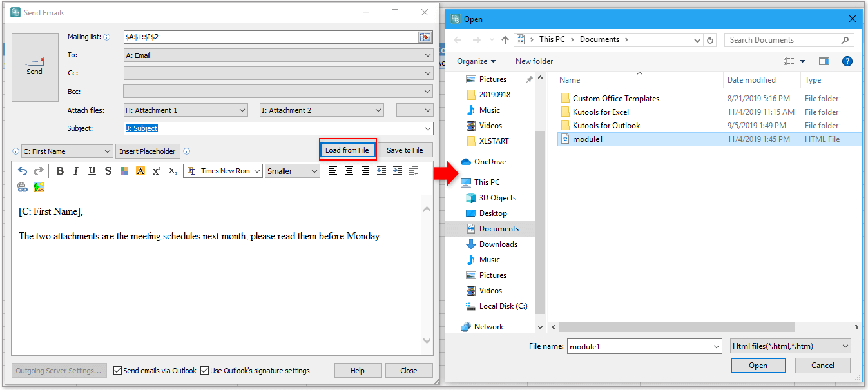Viewport: 868px width, 390px height.
Task: Click the Load from File button
Action: [x=347, y=150]
